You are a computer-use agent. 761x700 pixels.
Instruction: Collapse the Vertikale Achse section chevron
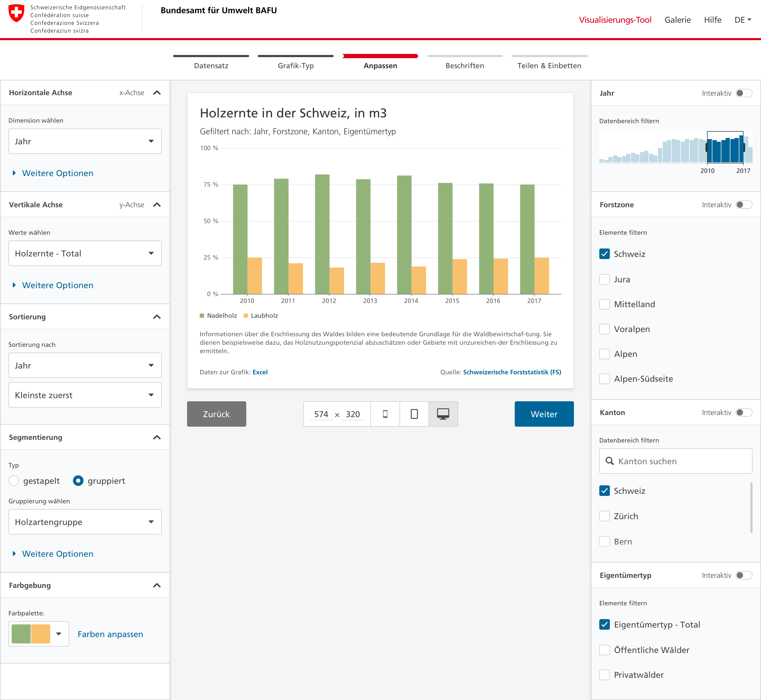point(157,205)
